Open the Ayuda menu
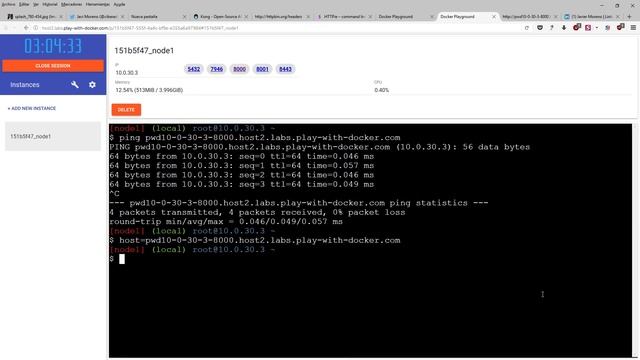The image size is (640, 360). point(119,4)
